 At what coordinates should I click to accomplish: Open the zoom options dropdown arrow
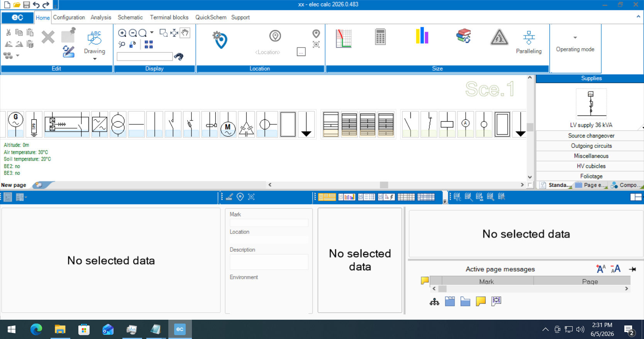(x=152, y=32)
